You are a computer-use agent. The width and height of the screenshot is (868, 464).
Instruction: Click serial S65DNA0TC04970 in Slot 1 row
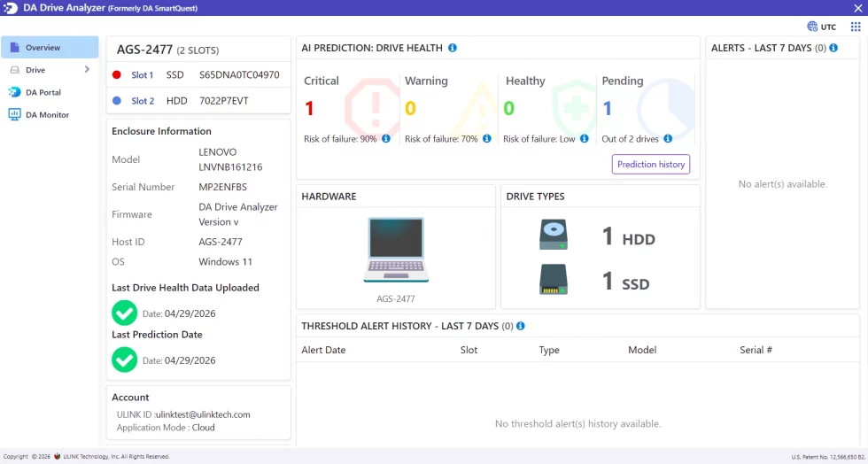pyautogui.click(x=239, y=74)
